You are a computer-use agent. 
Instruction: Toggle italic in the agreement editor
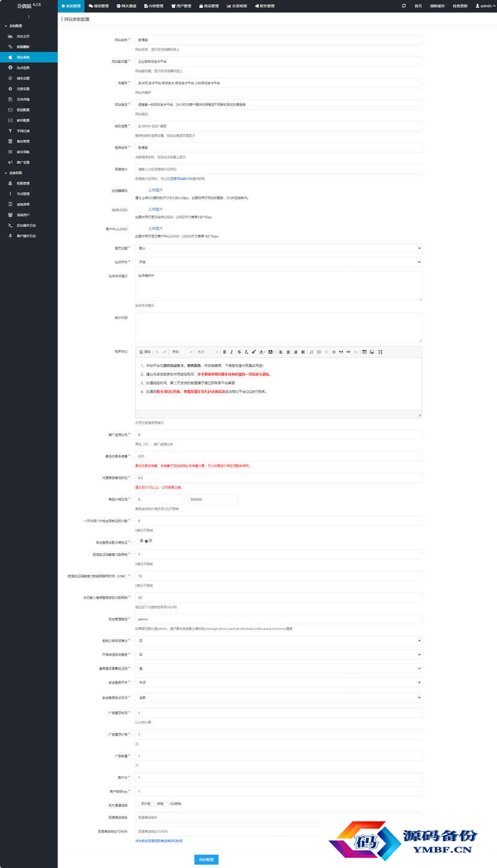tap(231, 352)
